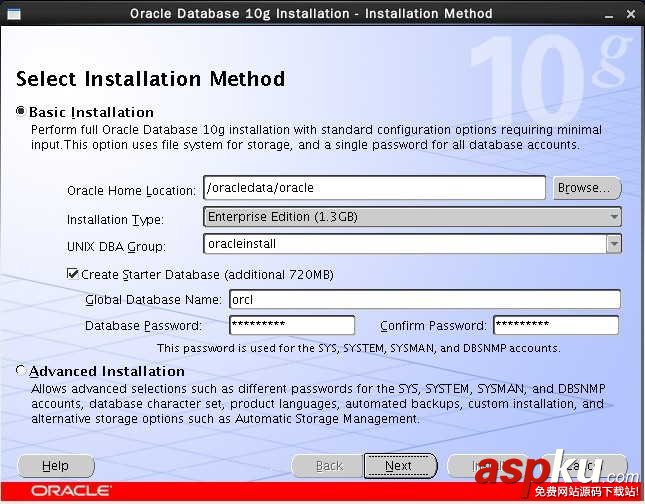This screenshot has height=504, width=645.
Task: Select the Advanced Installation radio button
Action: tap(21, 370)
